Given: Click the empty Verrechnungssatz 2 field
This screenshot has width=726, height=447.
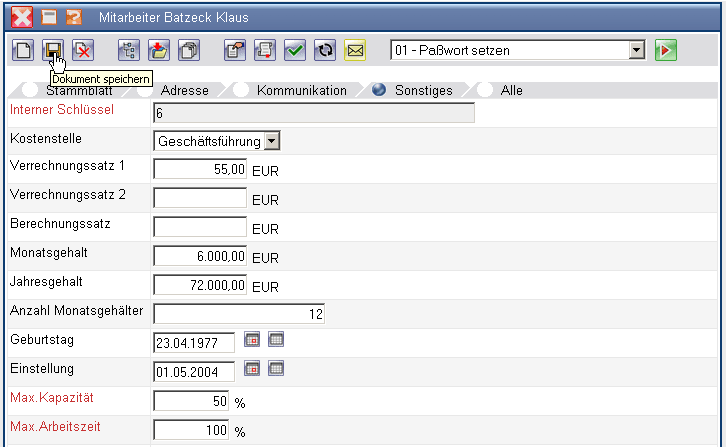Looking at the screenshot, I should coord(200,198).
